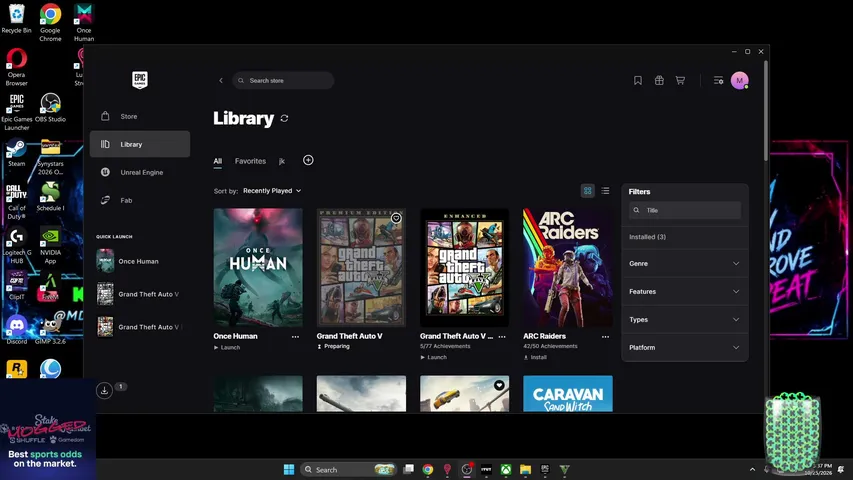Select the Favorites tab
853x480 pixels.
tap(250, 161)
